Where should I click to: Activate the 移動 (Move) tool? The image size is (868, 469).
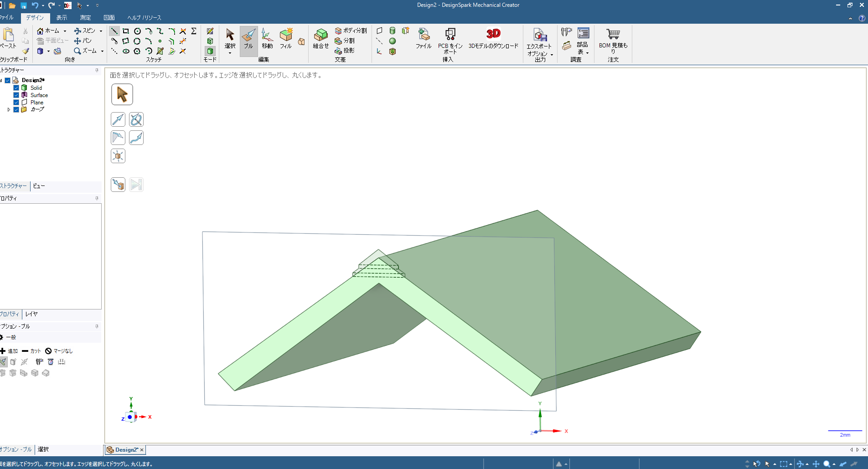(267, 39)
